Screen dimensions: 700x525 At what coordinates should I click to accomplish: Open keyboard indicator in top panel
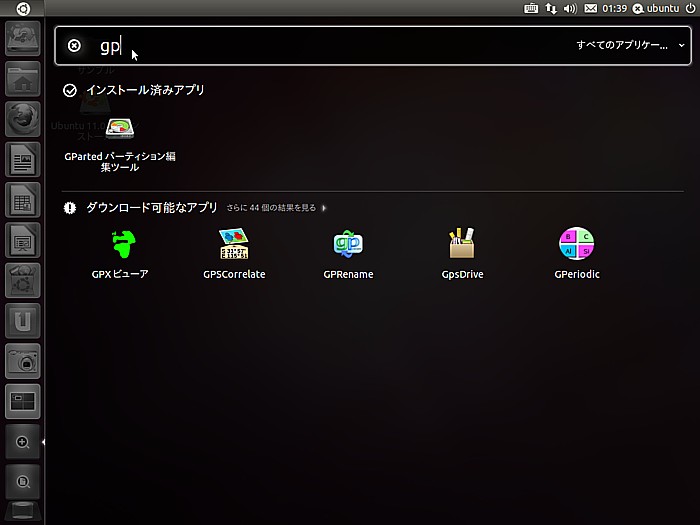530,8
